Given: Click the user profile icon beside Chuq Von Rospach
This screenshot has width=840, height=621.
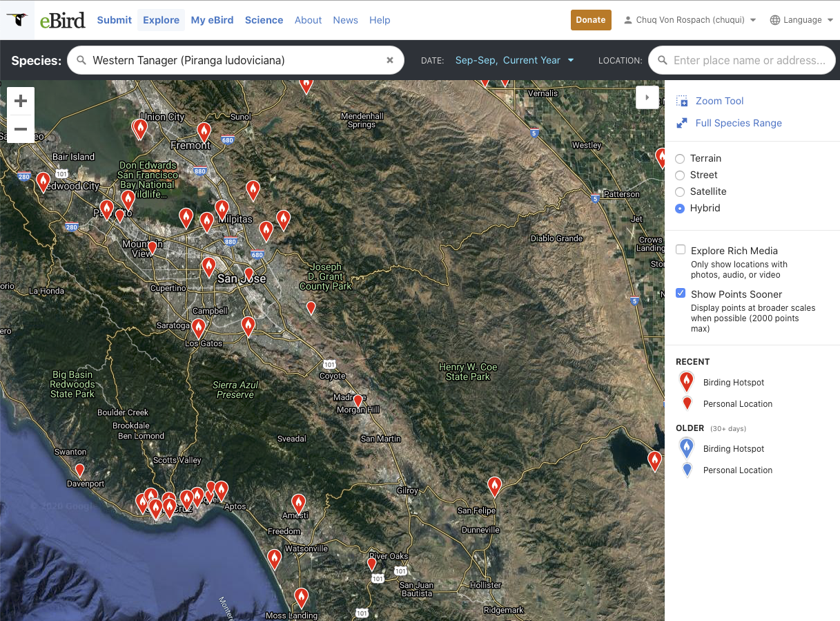Looking at the screenshot, I should pyautogui.click(x=627, y=20).
